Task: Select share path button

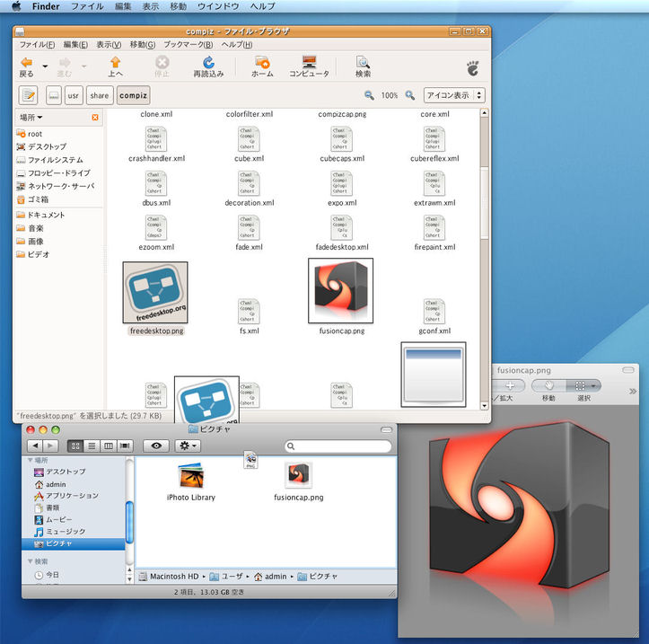Action: pyautogui.click(x=100, y=95)
